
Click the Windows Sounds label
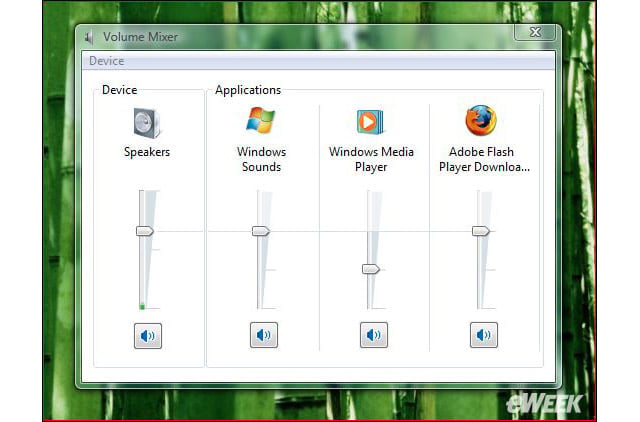coord(261,159)
